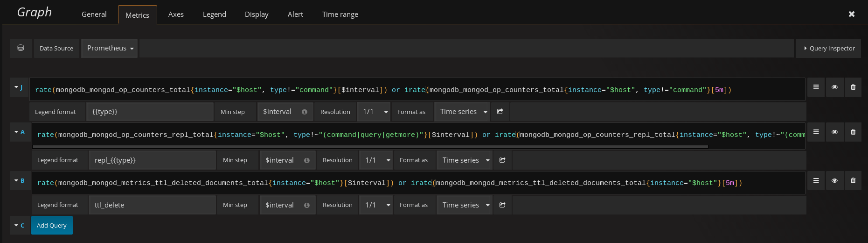Viewport: 868px width, 243px height.
Task: Click the Add Query button
Action: [x=52, y=225]
